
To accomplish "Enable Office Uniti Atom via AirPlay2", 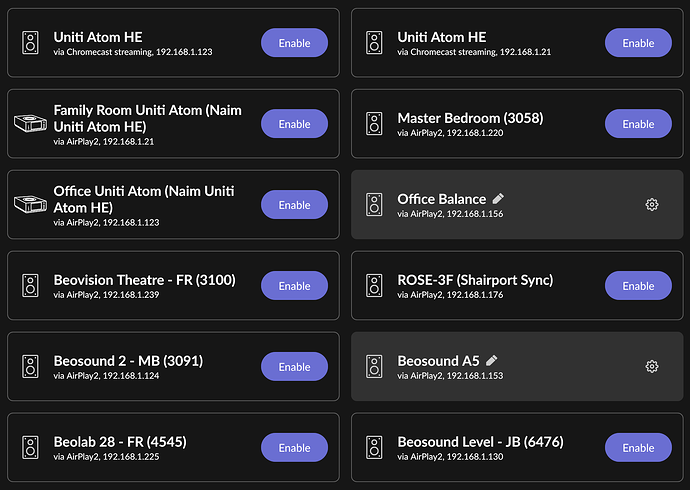I will (x=294, y=205).
